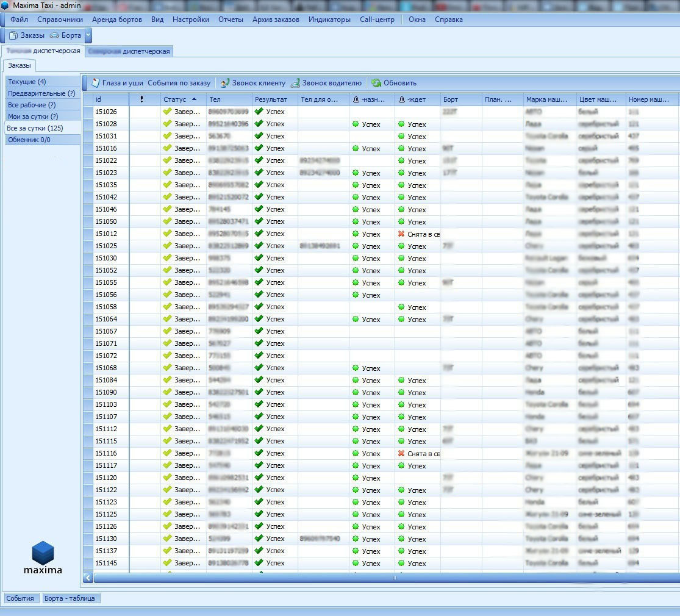Viewport: 680px width, 616px height.
Task: Open the Отчеты menu
Action: [231, 20]
